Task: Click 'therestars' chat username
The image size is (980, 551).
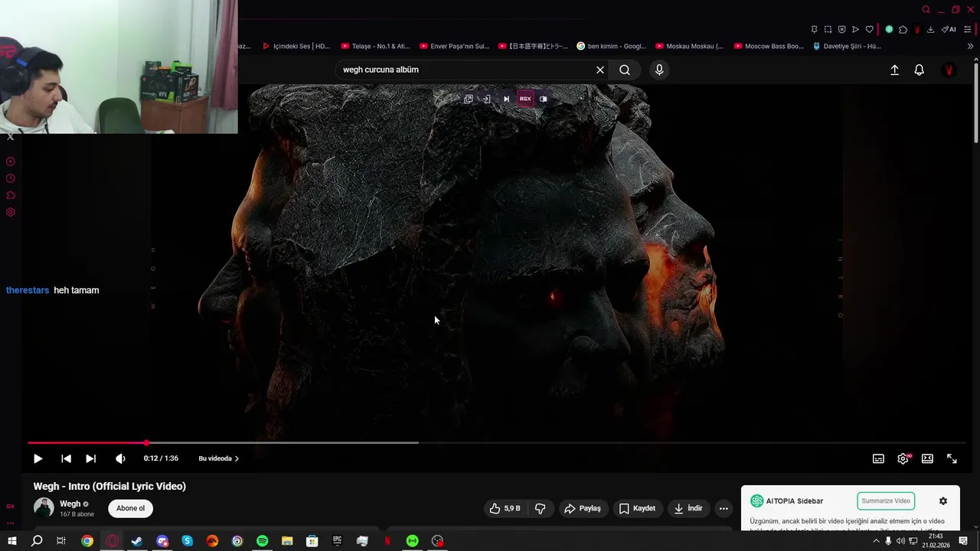Action: click(x=28, y=290)
